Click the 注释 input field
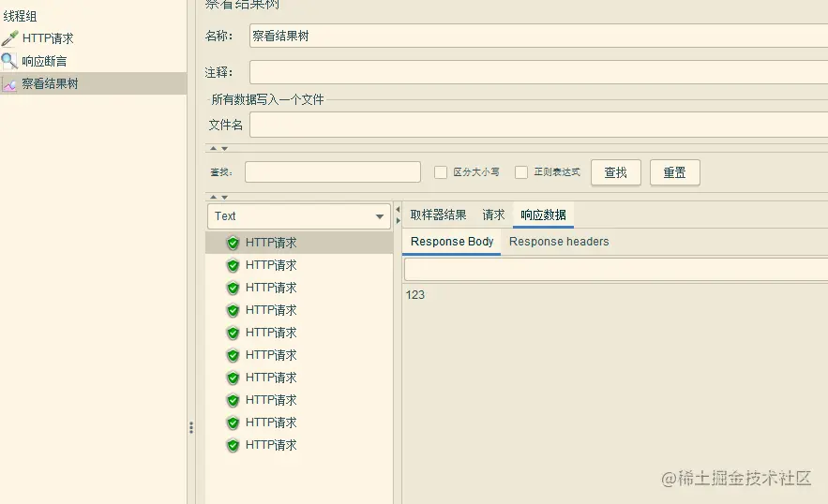828x504 pixels. click(x=538, y=72)
